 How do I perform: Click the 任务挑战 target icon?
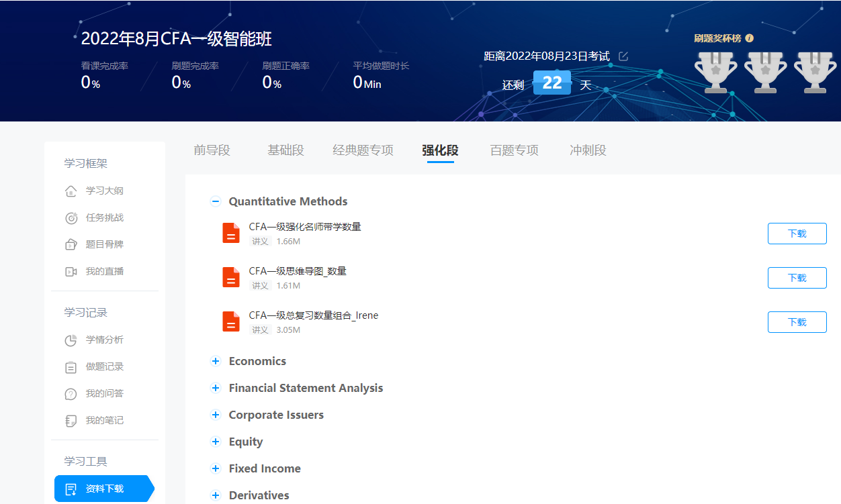click(71, 218)
